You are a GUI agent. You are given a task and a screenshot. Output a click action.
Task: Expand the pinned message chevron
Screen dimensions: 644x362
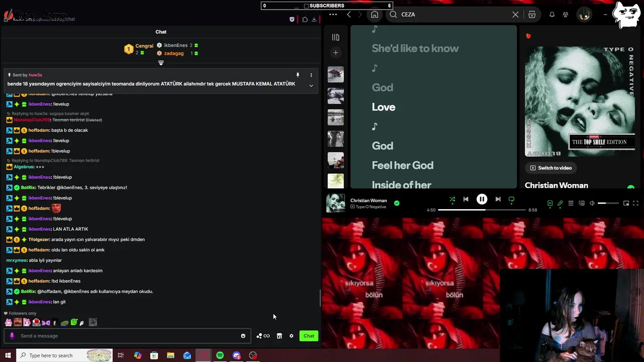(311, 86)
